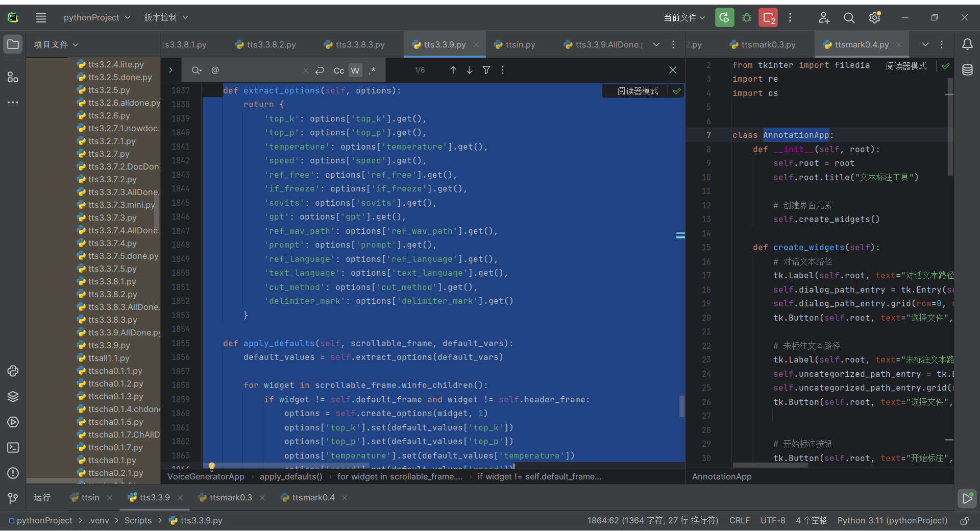
Task: Switch to ttsmark0.3.py editor tab
Action: point(763,44)
